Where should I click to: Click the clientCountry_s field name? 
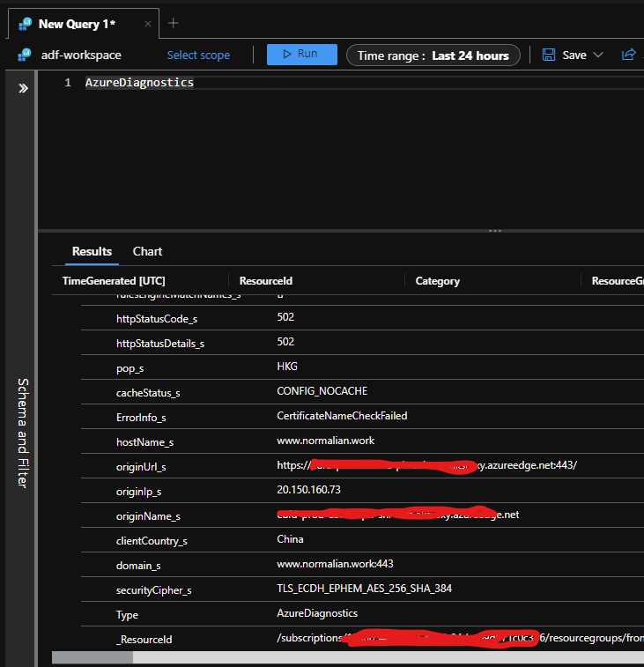tap(152, 541)
